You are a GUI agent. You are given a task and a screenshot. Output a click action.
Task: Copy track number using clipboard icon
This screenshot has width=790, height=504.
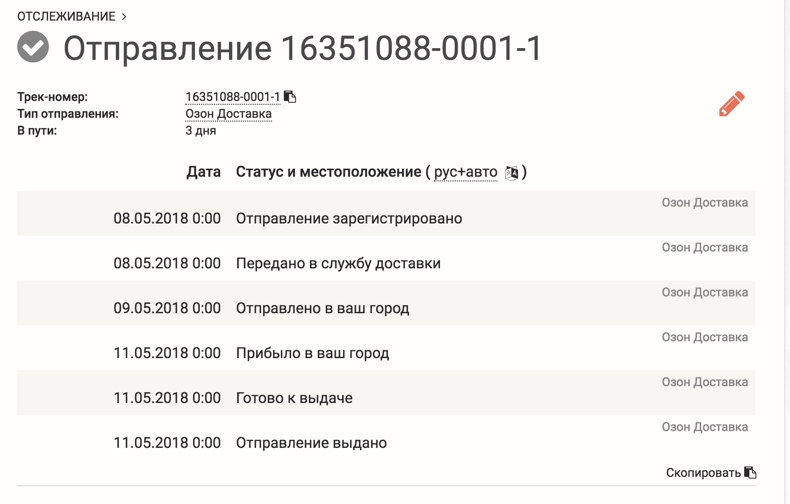coord(290,96)
